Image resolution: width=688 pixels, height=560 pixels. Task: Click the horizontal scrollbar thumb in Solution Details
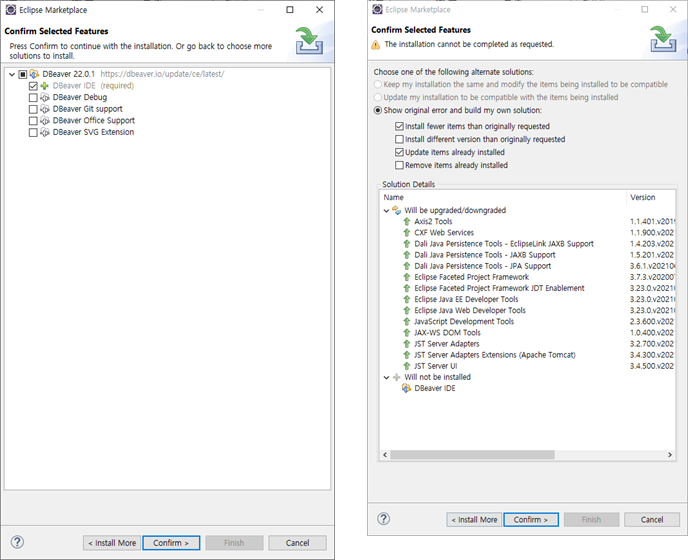(x=472, y=455)
